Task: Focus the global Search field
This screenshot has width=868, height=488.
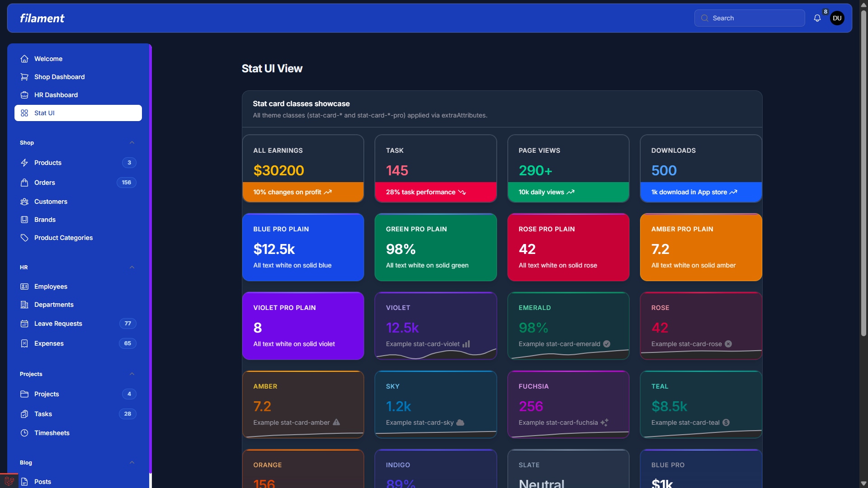Action: (x=750, y=18)
